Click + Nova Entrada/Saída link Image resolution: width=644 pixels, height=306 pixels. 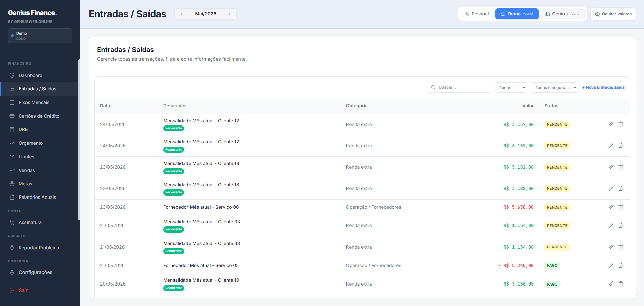click(603, 87)
